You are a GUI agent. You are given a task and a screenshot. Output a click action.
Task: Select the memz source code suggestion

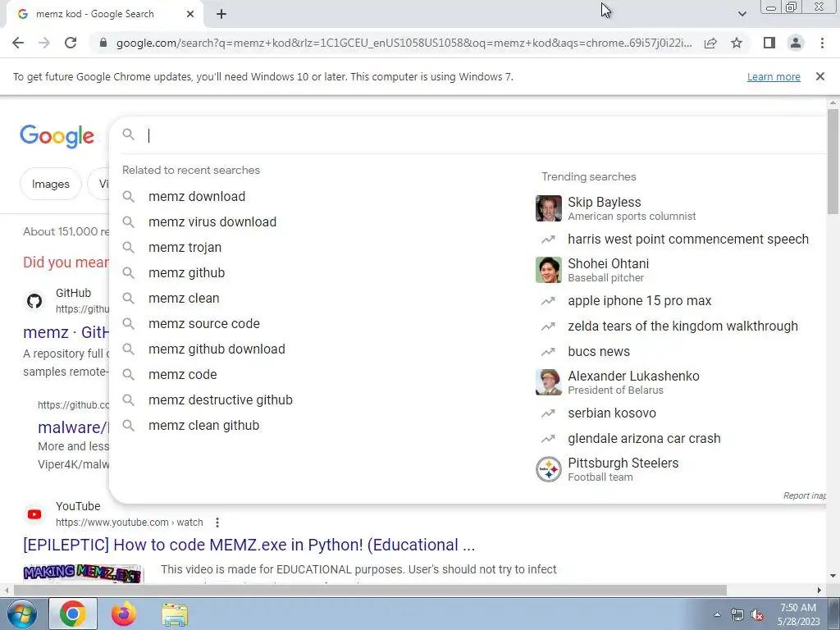pyautogui.click(x=204, y=323)
